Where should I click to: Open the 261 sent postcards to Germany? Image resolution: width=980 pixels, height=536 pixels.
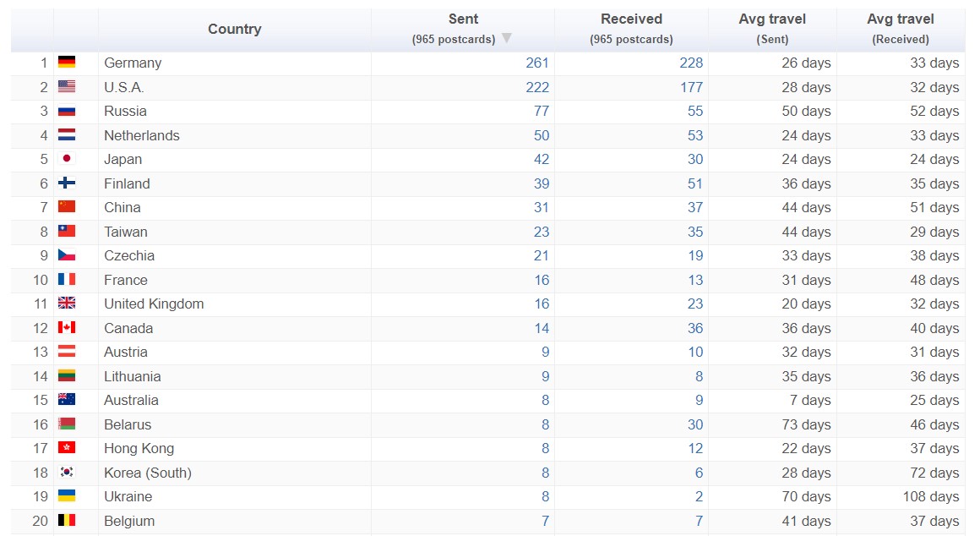536,63
